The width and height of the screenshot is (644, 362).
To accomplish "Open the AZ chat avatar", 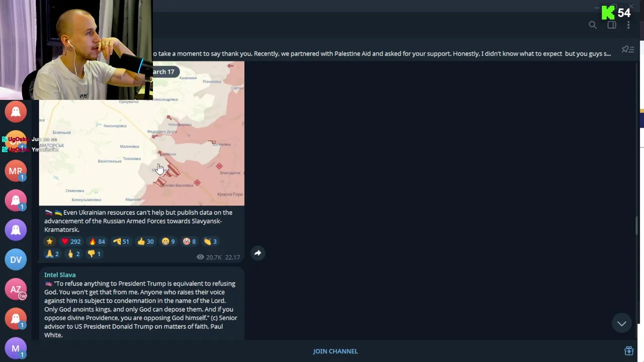I will 16,289.
